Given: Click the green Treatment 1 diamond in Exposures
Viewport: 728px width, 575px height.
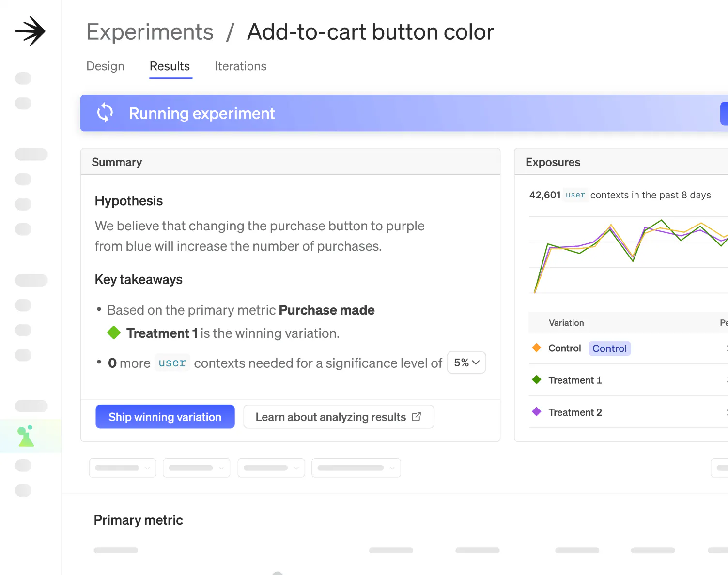Looking at the screenshot, I should pyautogui.click(x=536, y=380).
